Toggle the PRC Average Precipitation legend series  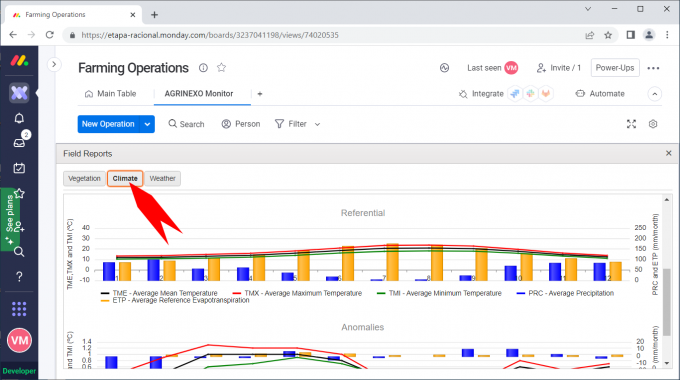coord(565,293)
